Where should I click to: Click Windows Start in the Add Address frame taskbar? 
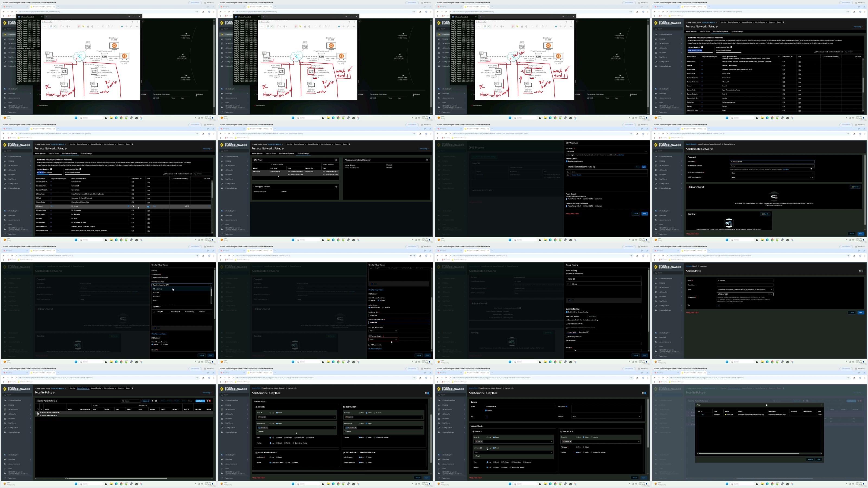727,362
